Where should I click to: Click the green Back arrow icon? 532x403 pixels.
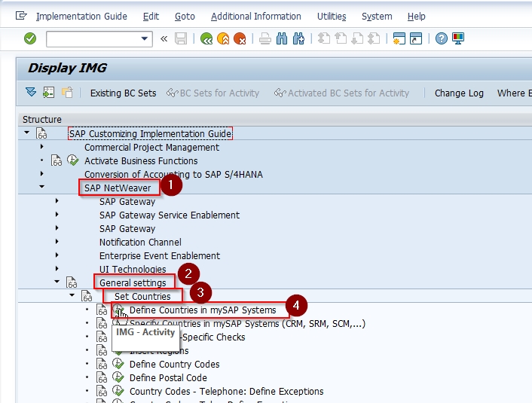[x=206, y=39]
